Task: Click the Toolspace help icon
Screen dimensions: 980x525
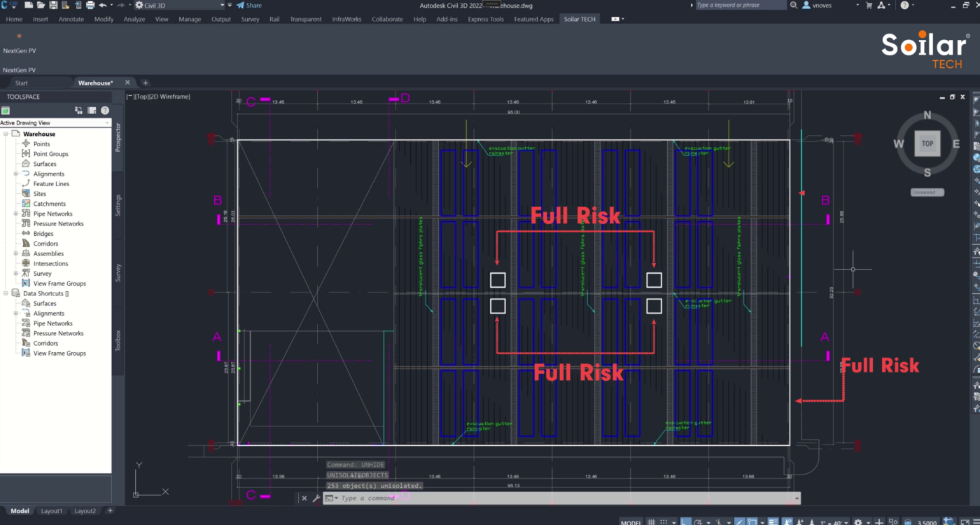Action: pyautogui.click(x=105, y=111)
